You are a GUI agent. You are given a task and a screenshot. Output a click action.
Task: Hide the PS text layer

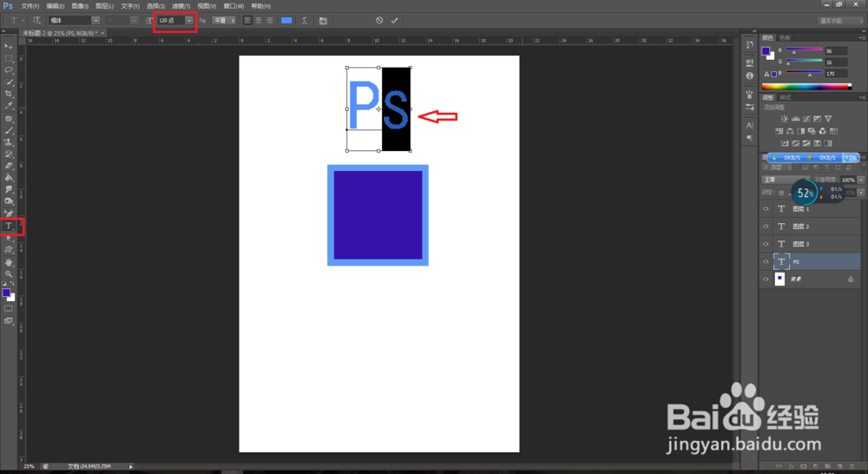coord(766,261)
